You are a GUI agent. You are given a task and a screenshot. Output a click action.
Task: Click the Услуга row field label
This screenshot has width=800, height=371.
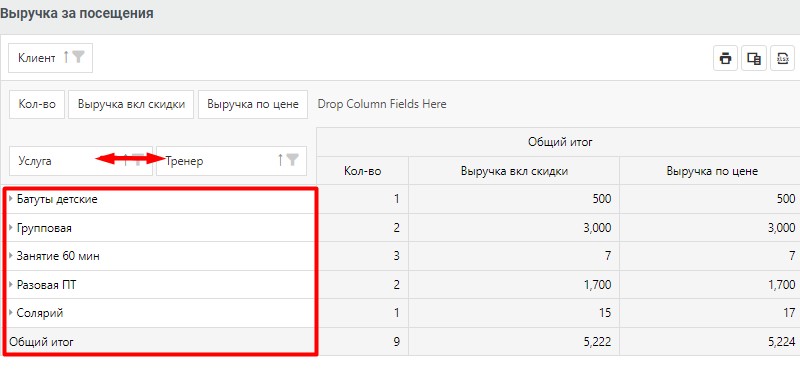35,161
